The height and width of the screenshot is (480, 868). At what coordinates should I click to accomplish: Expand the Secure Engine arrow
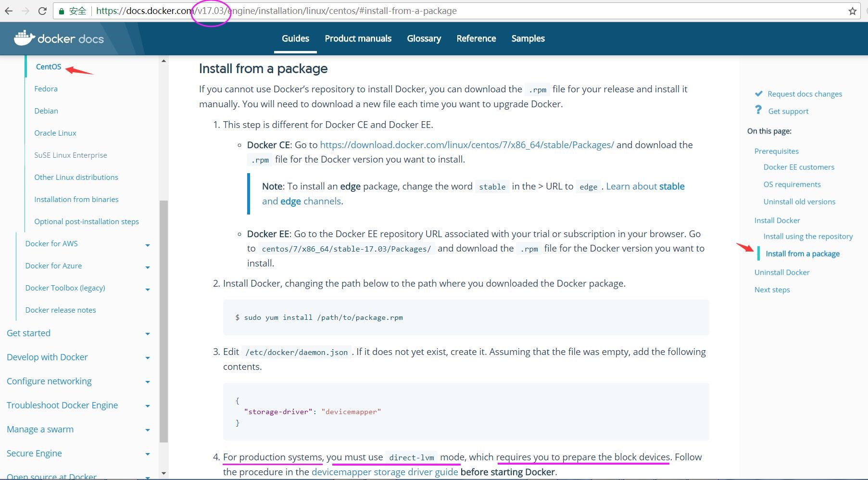[x=148, y=454]
